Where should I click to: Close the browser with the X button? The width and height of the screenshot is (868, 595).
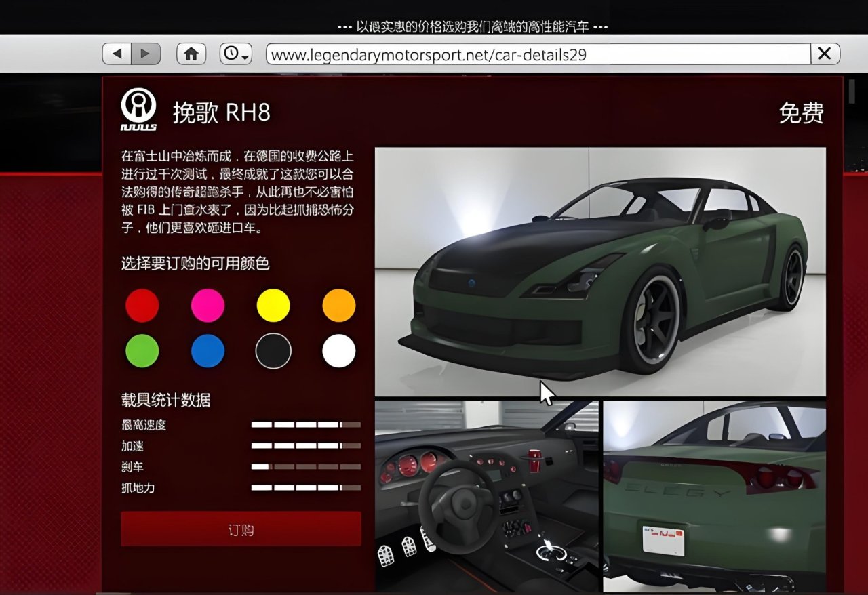tap(825, 54)
